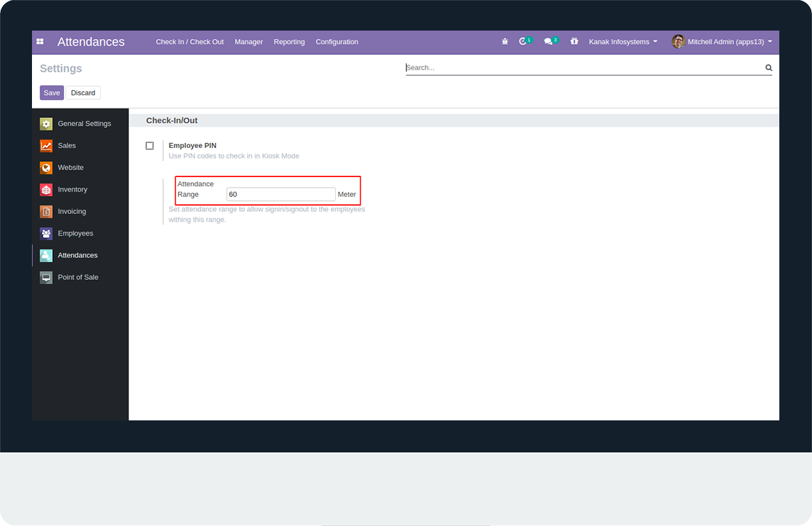The width and height of the screenshot is (812, 526).
Task: Click the Employee PIN label
Action: pyautogui.click(x=193, y=145)
